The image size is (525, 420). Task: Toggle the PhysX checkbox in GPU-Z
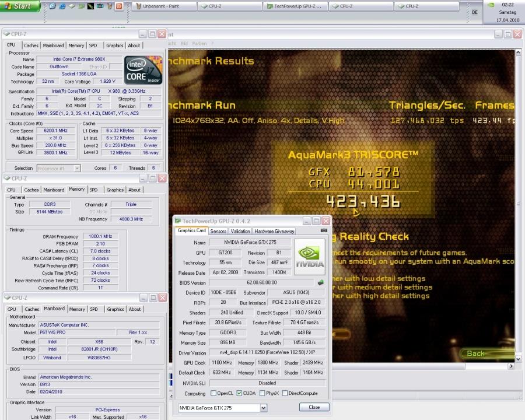262,393
